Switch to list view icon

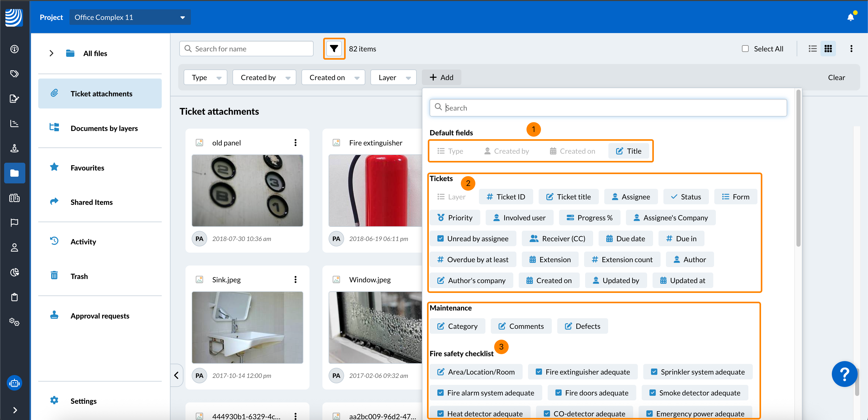point(812,49)
